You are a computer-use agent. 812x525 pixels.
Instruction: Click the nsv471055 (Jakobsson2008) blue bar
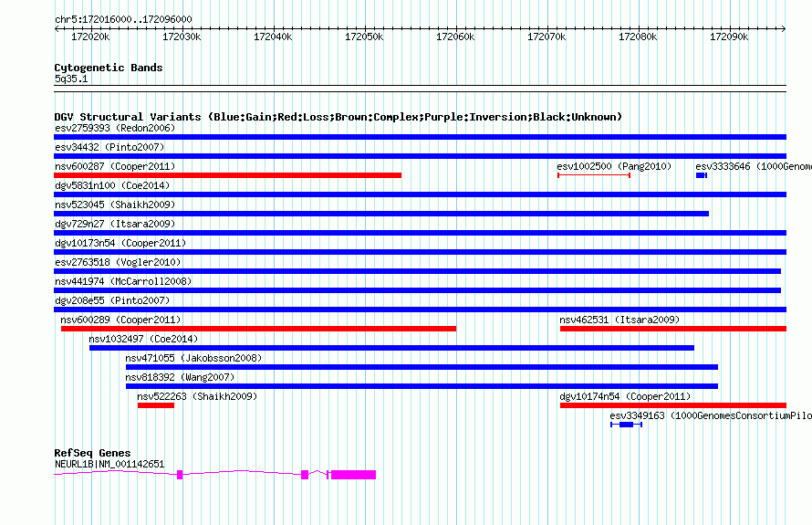422,367
